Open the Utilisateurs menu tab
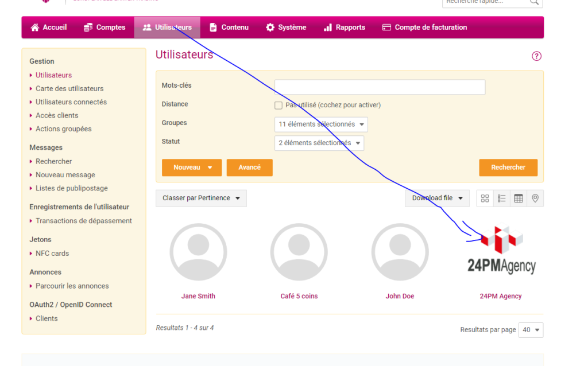This screenshot has width=588, height=366. click(x=167, y=28)
